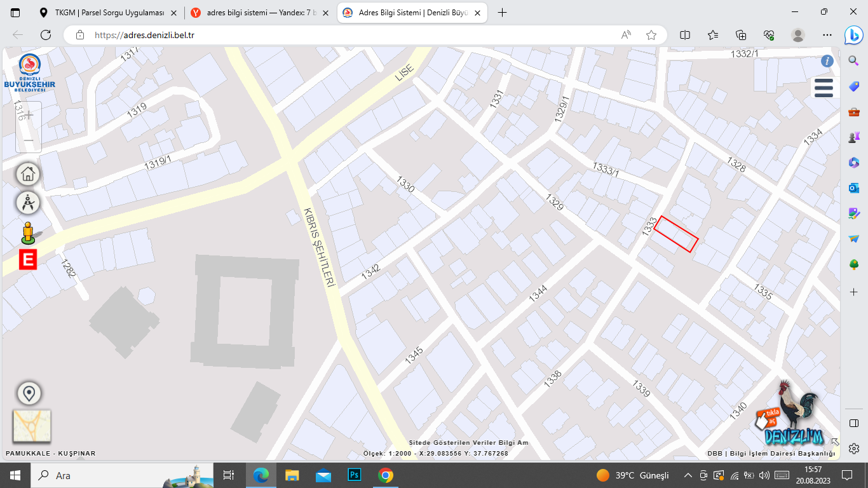This screenshot has width=868, height=488.
Task: Open the Games chess sidebar icon
Action: click(x=854, y=137)
